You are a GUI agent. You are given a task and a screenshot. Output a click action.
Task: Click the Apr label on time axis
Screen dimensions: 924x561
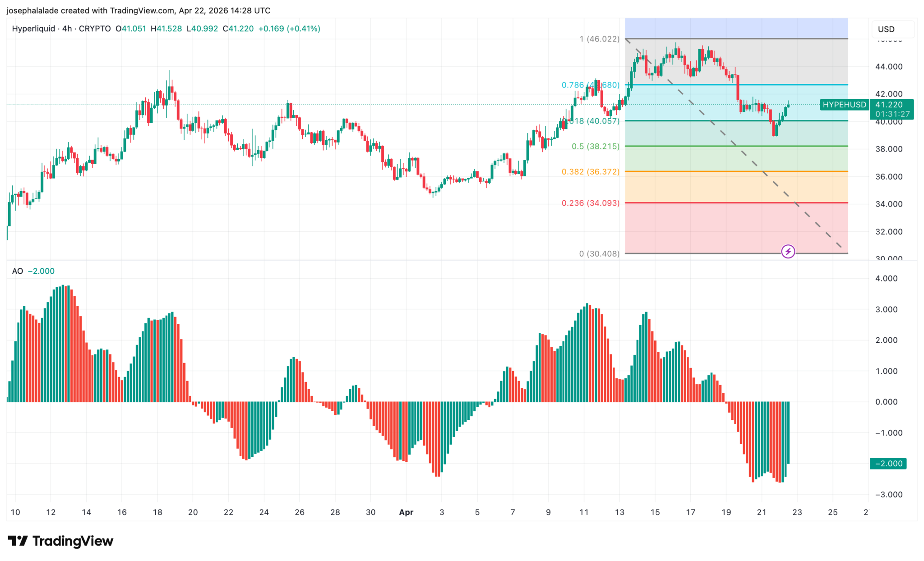coord(406,512)
